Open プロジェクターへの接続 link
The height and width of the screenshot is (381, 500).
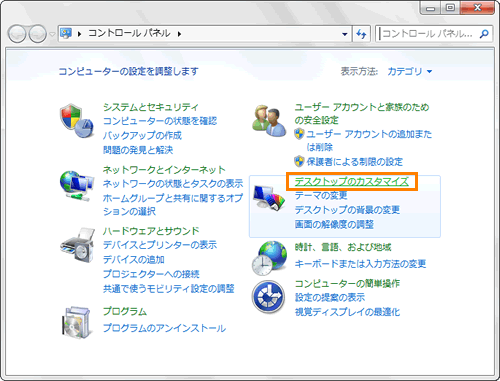pos(151,274)
